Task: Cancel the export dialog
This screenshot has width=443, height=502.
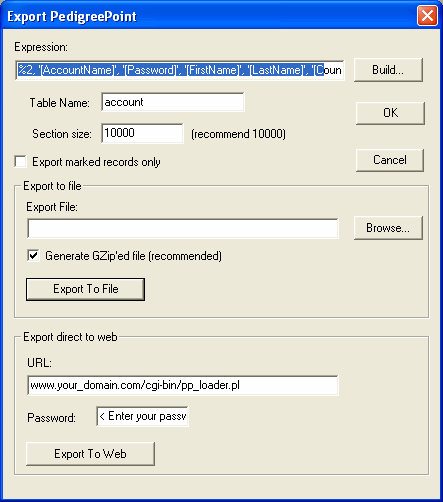Action: [x=390, y=160]
